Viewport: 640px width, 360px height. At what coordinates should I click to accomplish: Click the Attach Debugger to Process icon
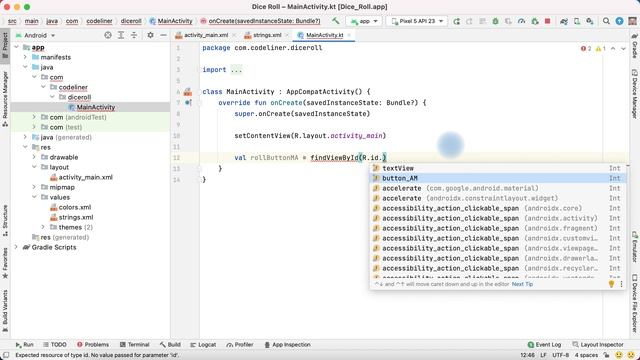(x=535, y=21)
